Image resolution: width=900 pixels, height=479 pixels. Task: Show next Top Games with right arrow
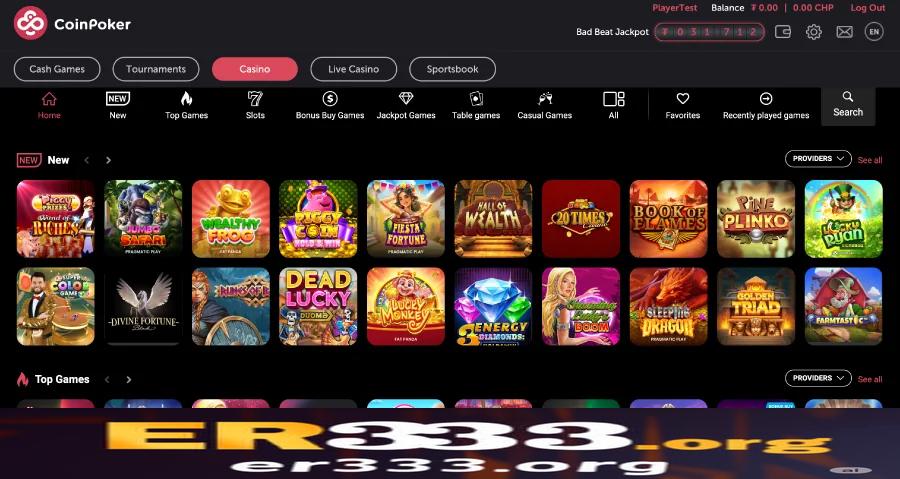point(129,379)
